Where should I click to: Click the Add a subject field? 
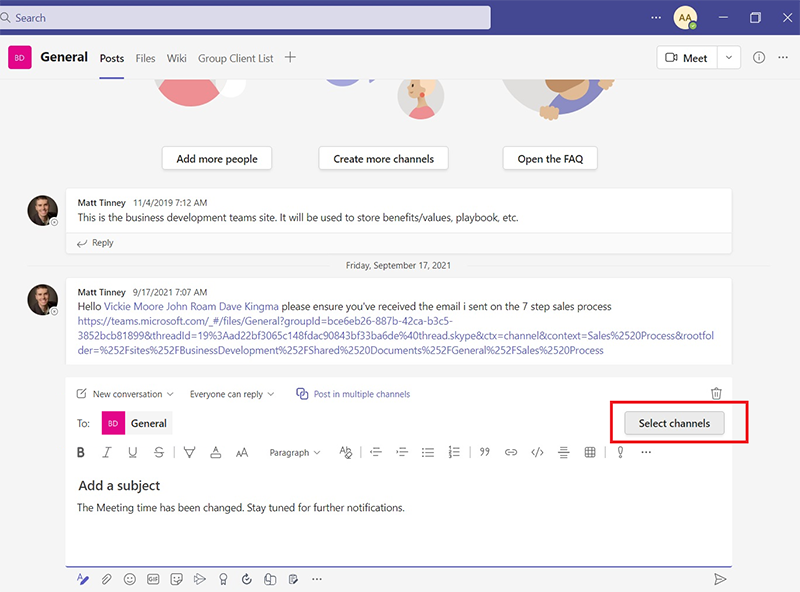[x=120, y=486]
